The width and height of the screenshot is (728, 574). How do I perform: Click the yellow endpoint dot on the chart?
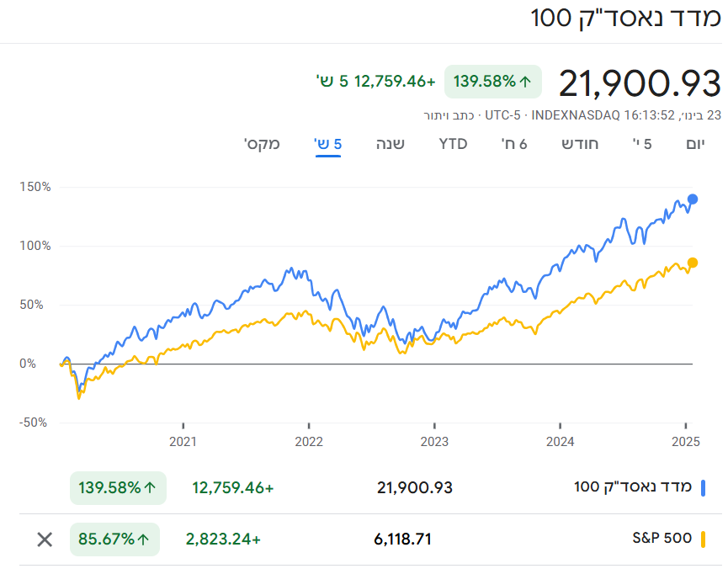tap(693, 263)
